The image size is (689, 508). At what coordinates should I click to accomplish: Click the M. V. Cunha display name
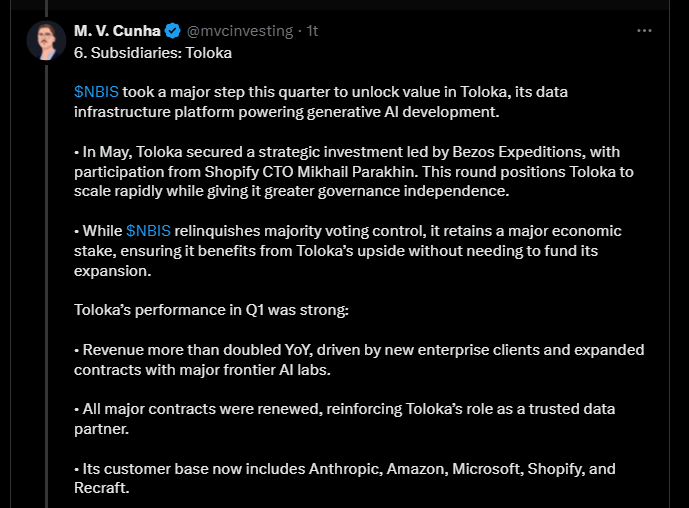[118, 31]
